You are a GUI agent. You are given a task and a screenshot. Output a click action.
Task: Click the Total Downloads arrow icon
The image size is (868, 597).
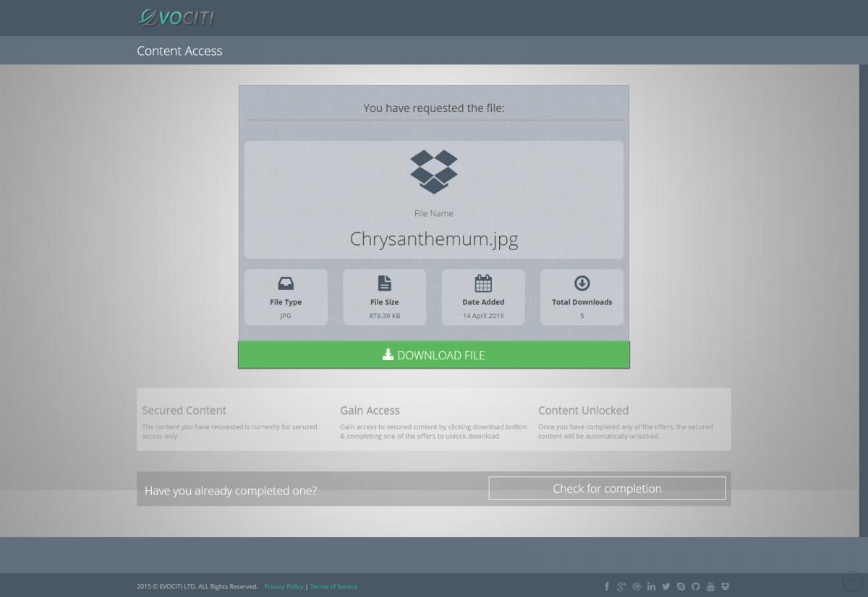[x=582, y=283]
